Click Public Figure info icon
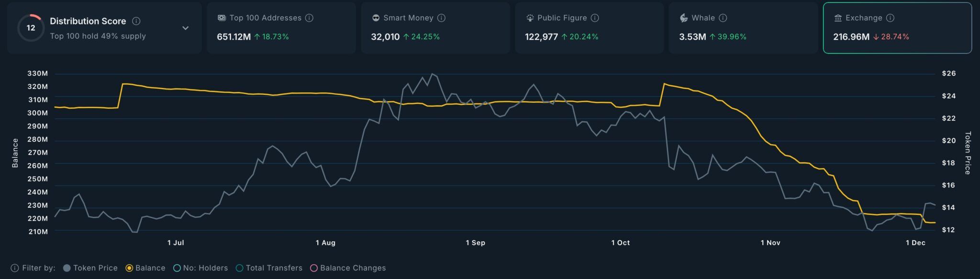Screen dimensions: 980x279 [595, 18]
